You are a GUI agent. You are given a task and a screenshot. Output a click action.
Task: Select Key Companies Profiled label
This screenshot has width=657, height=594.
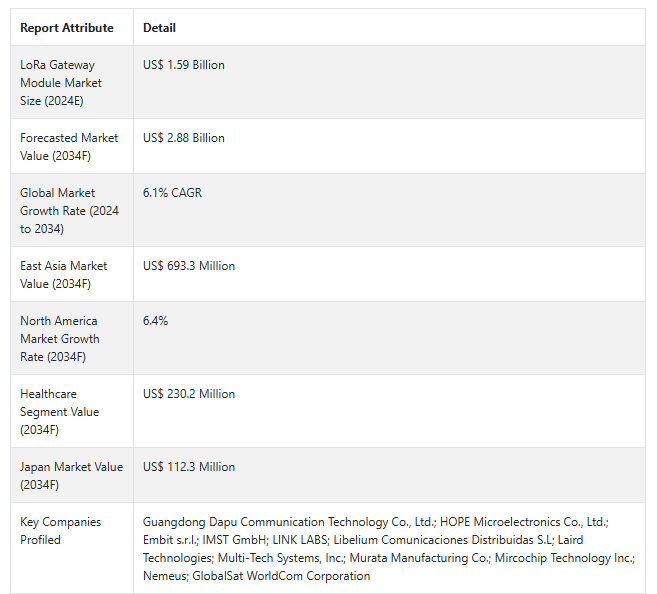(x=61, y=530)
